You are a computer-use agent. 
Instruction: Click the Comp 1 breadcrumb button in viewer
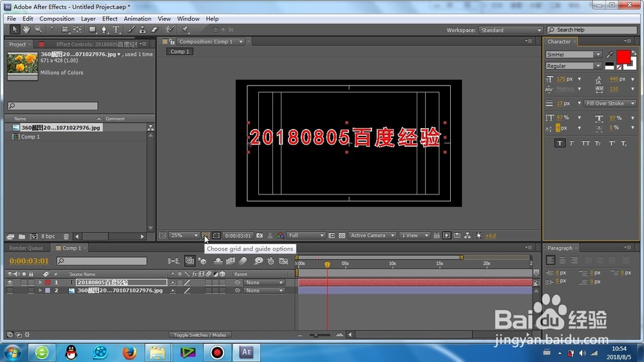[180, 52]
